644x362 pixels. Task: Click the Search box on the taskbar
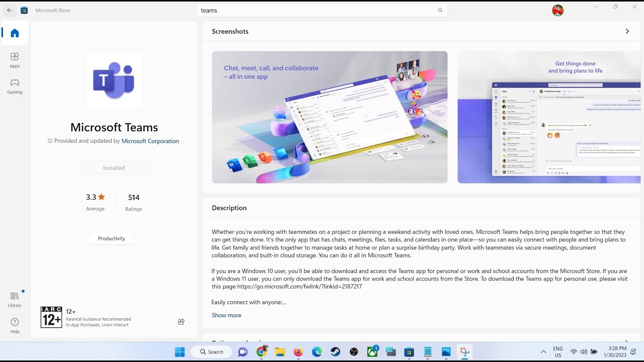point(211,352)
